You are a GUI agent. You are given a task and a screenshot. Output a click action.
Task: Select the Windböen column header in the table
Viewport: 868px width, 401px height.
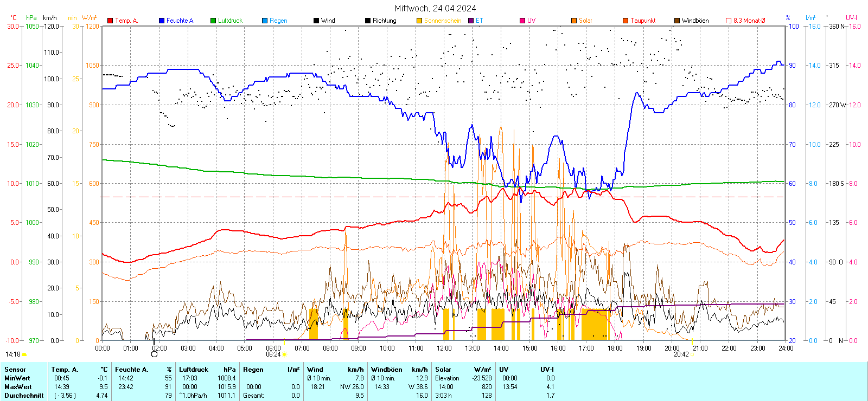[x=387, y=370]
